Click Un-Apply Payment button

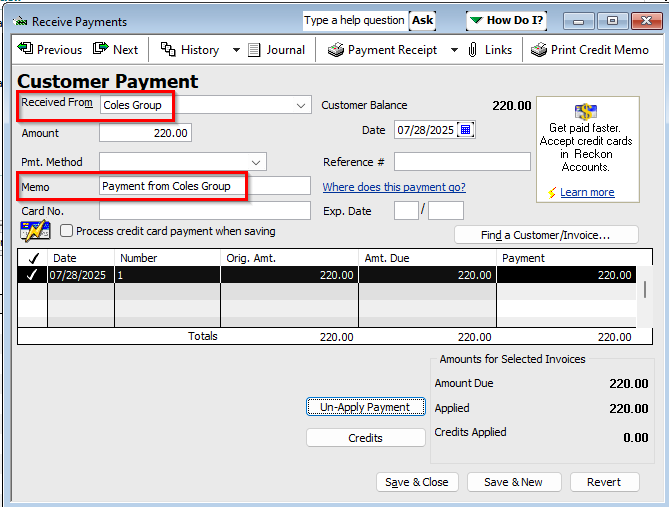tap(366, 407)
